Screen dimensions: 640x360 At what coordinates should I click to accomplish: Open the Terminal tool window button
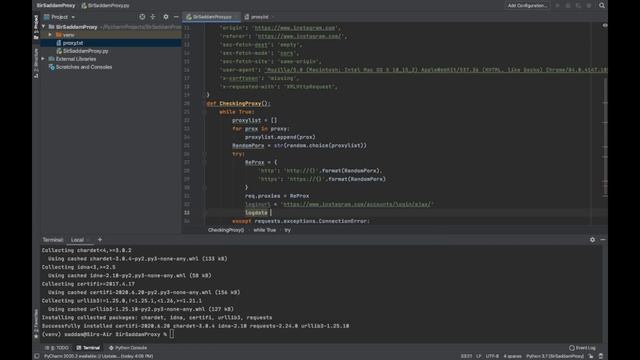click(88, 348)
